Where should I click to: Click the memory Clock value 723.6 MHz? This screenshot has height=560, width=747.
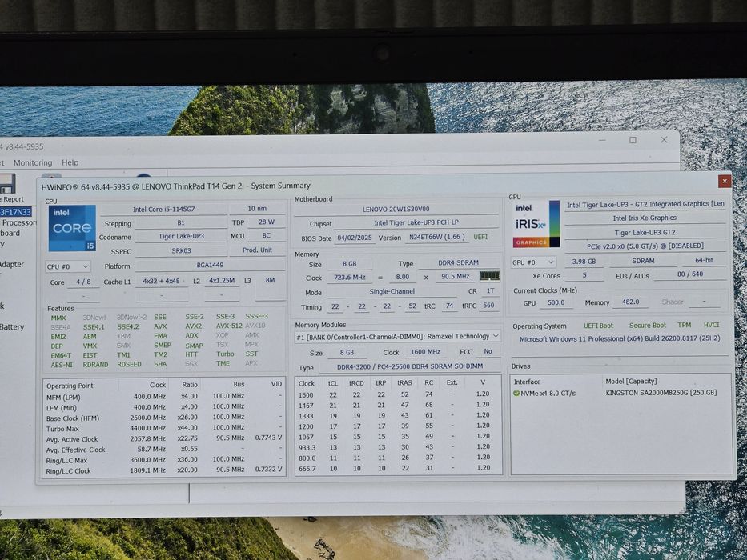click(x=350, y=277)
